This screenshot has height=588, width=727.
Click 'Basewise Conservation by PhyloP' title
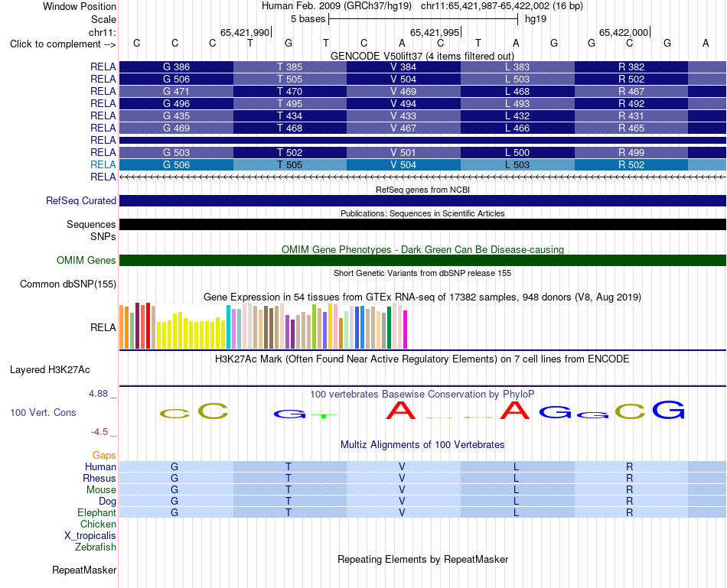click(x=422, y=395)
